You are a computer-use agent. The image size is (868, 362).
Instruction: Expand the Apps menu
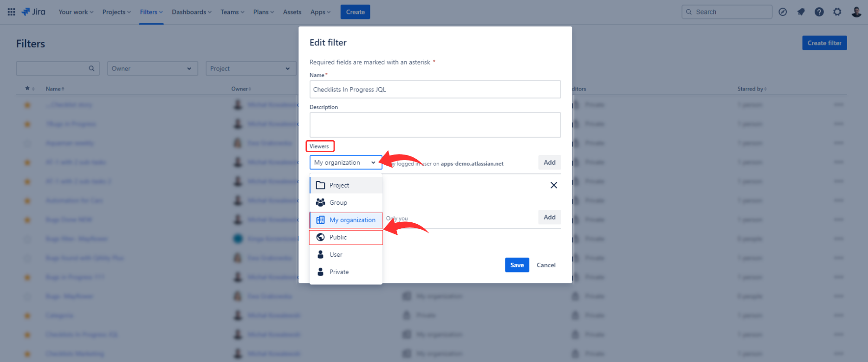321,12
